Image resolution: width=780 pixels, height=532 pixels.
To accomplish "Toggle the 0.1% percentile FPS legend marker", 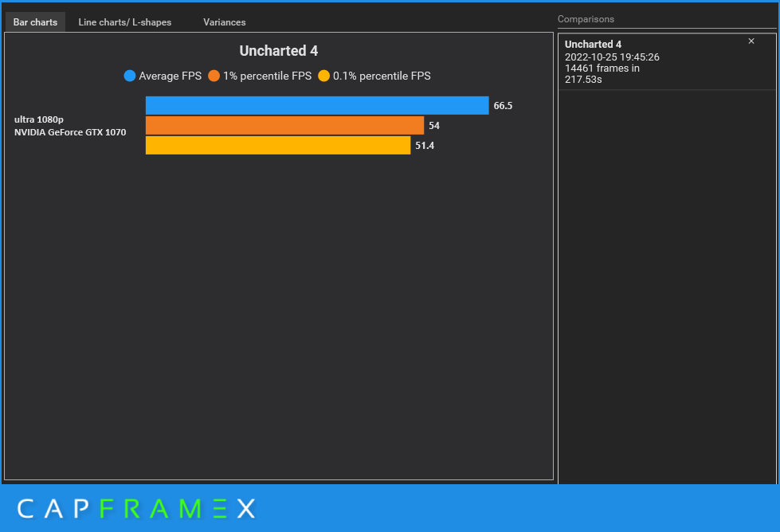I will click(323, 76).
